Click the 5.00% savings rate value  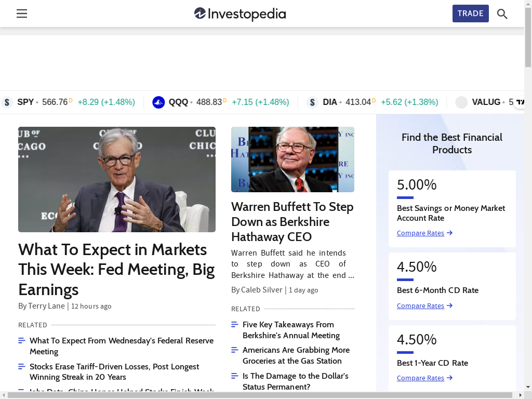(x=417, y=185)
